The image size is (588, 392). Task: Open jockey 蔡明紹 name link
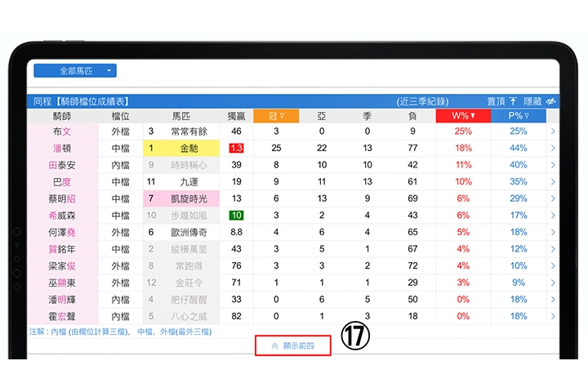pos(62,198)
